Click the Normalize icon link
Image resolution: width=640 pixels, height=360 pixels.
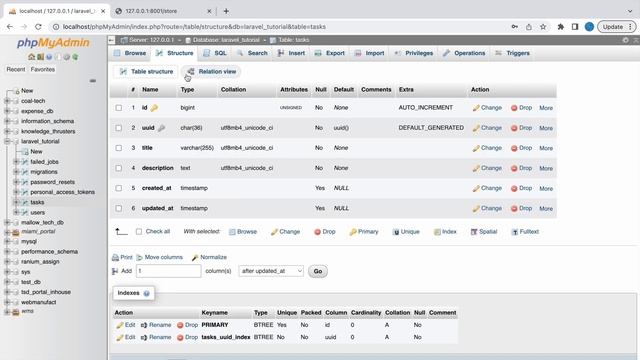[x=209, y=257]
